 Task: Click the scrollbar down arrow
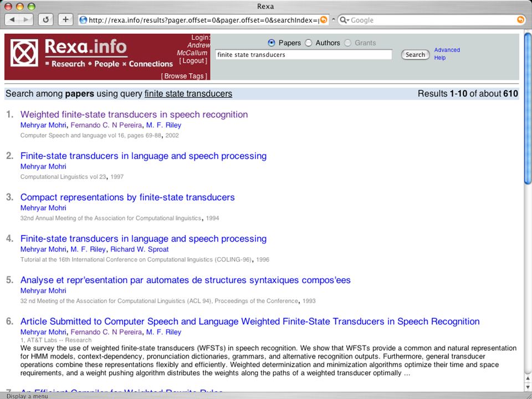(528, 386)
